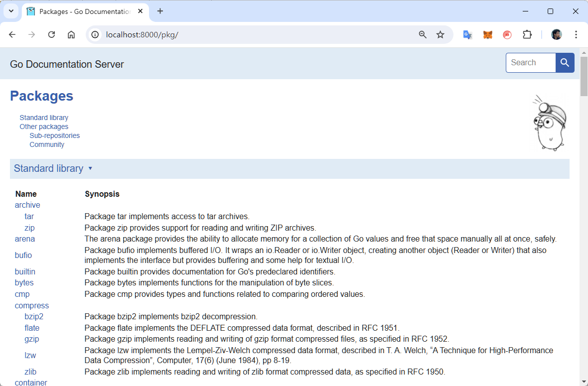Click the flate package synopsis text
The width and height of the screenshot is (588, 386).
(242, 328)
